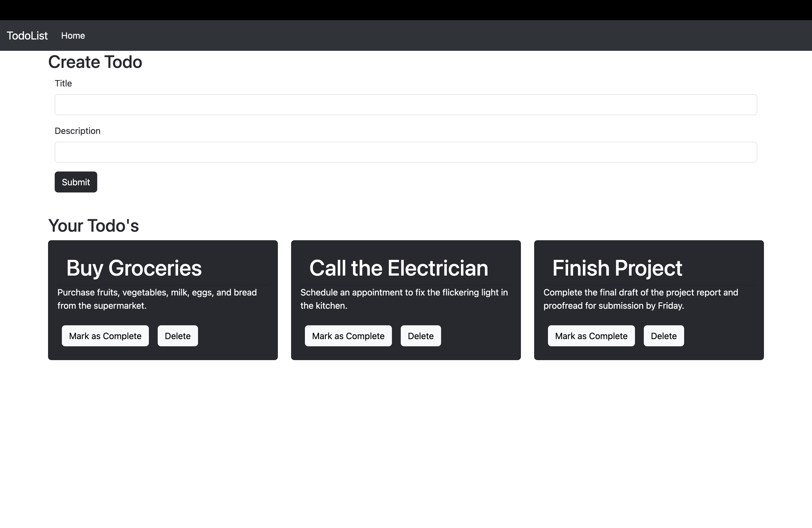This screenshot has width=812, height=528.
Task: Mark Call the Electrician as complete
Action: point(348,336)
